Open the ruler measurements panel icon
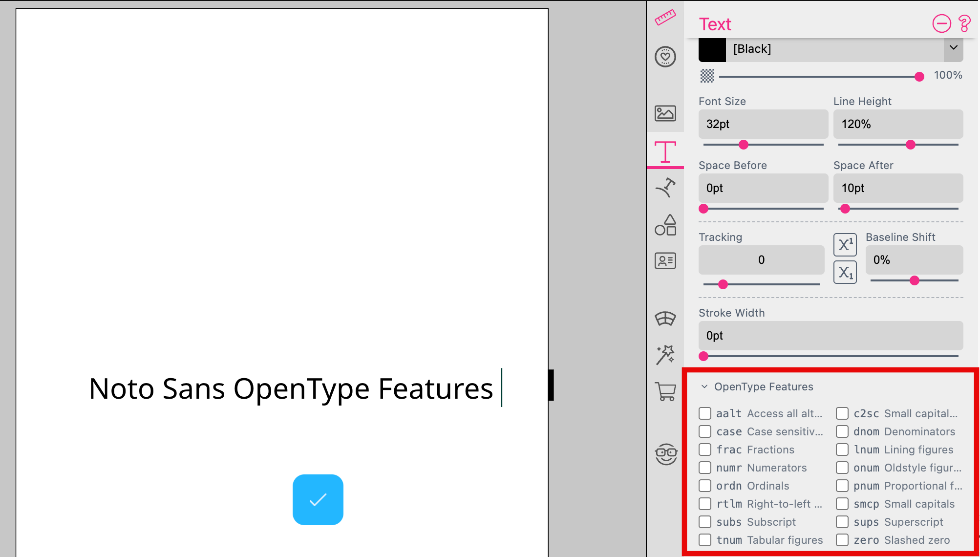Viewport: 980px width, 557px height. [665, 18]
